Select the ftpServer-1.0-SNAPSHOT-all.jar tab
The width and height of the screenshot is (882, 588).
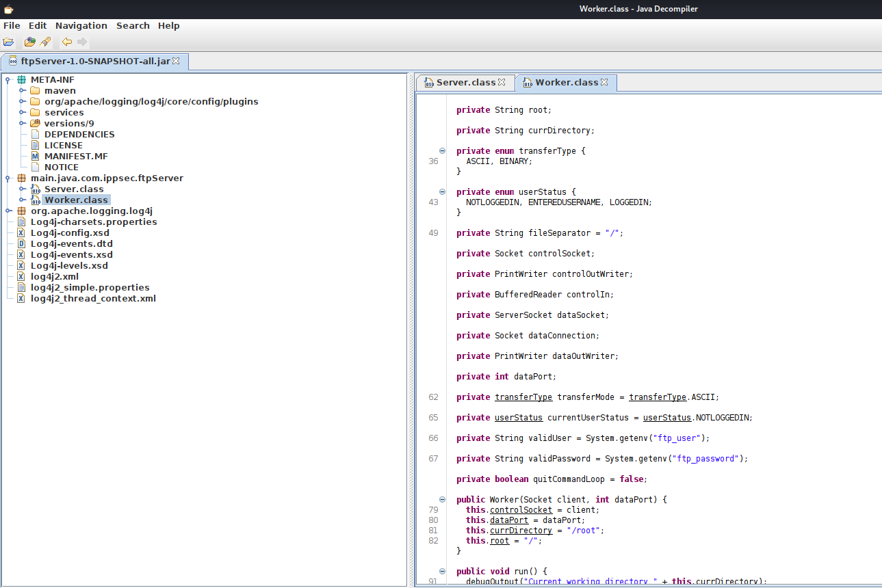(x=95, y=61)
